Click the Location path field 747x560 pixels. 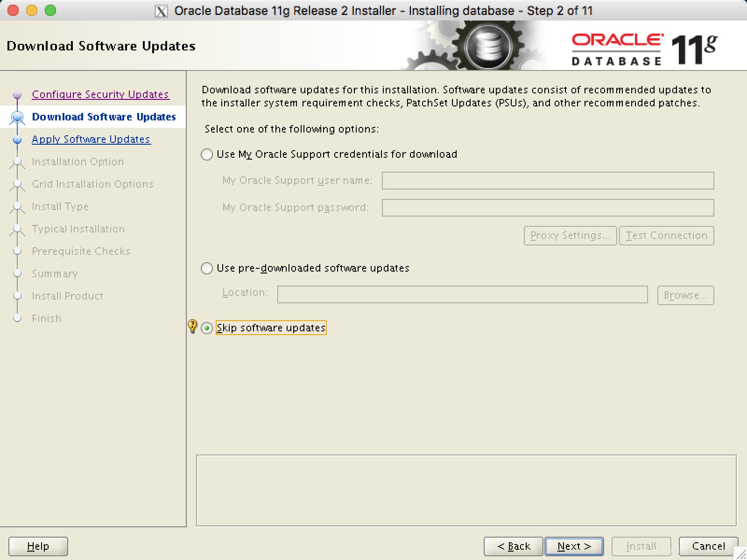pos(462,294)
